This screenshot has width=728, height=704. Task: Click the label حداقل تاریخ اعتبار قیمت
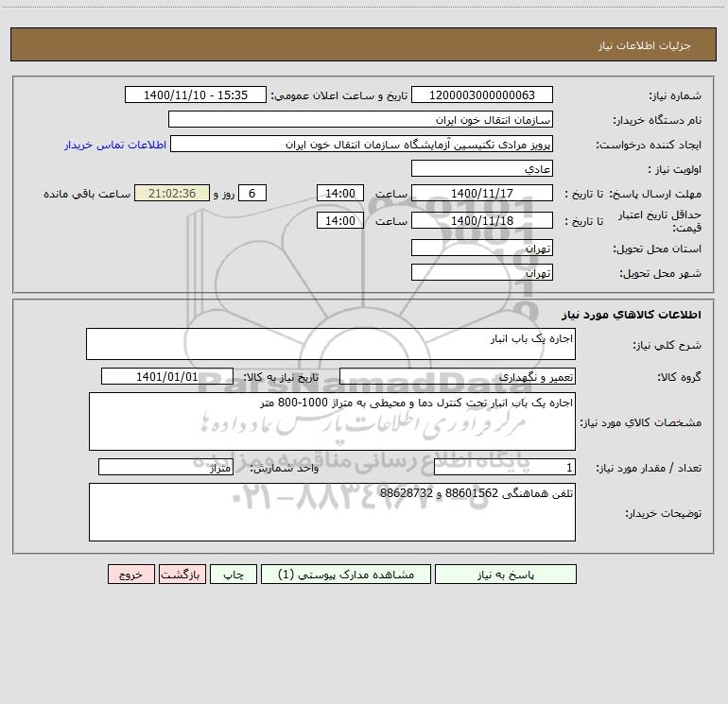(659, 221)
